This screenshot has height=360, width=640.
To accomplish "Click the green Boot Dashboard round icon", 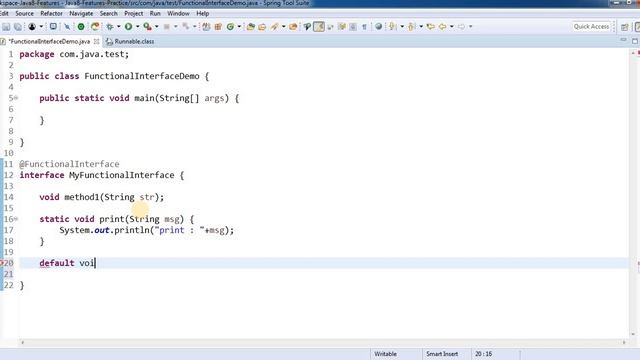I will pyautogui.click(x=81, y=27).
